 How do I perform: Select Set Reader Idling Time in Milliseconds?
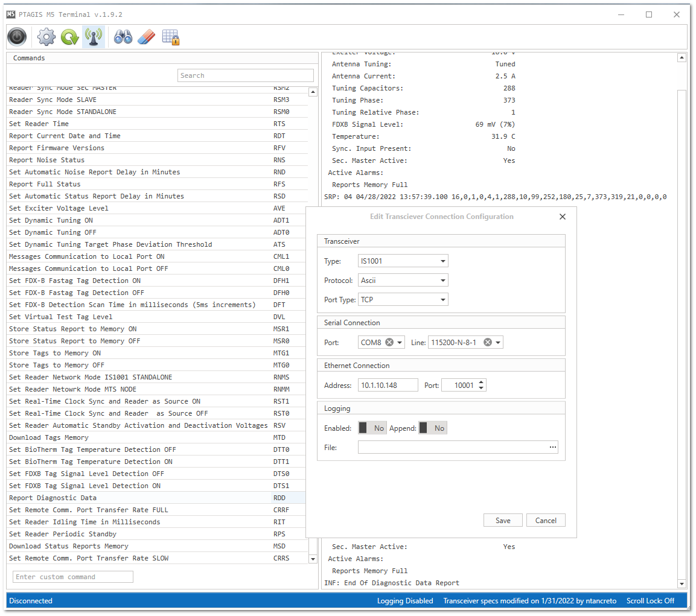156,522
